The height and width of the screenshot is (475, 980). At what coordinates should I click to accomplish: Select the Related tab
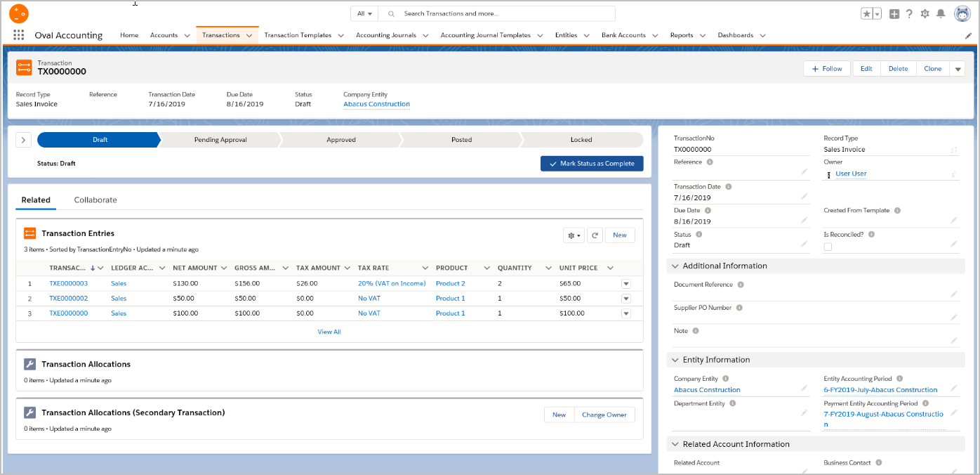tap(36, 200)
